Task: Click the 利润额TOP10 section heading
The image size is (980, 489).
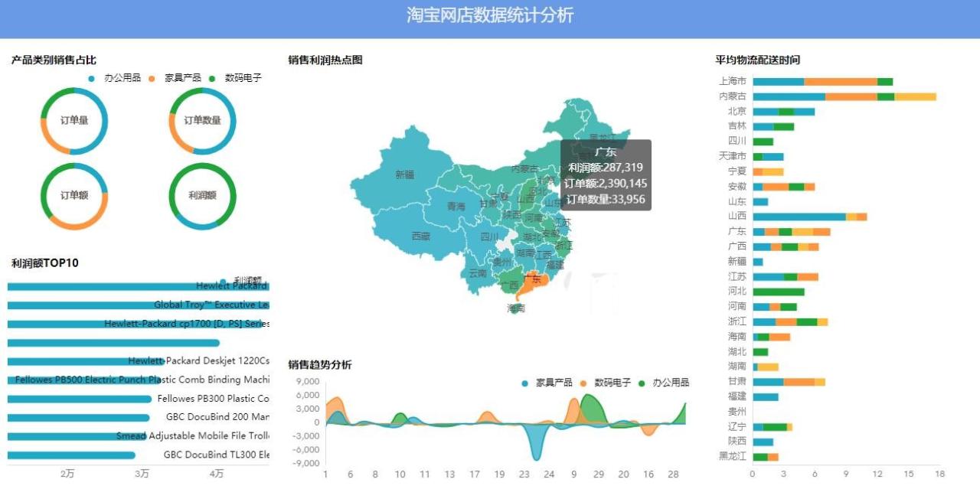Action: pos(45,263)
